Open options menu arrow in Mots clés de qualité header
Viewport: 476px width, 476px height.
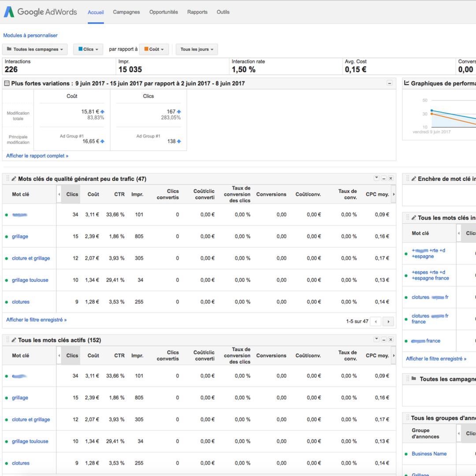[x=377, y=178]
